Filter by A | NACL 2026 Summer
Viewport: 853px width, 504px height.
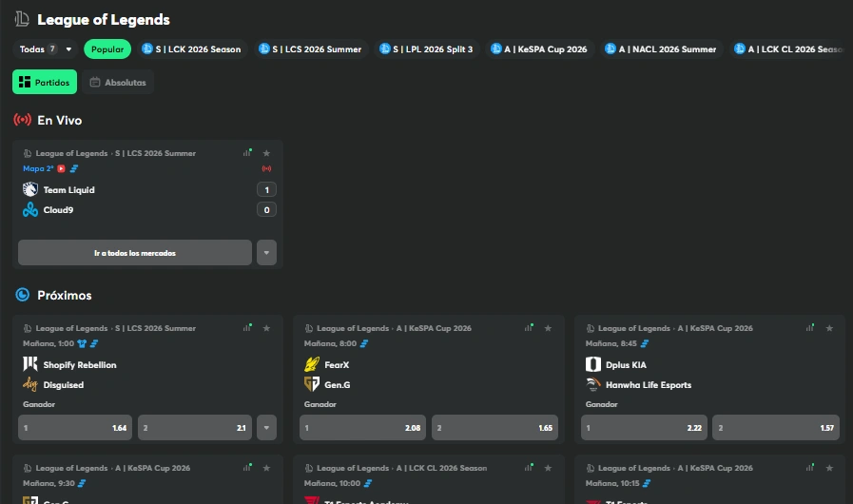click(661, 49)
